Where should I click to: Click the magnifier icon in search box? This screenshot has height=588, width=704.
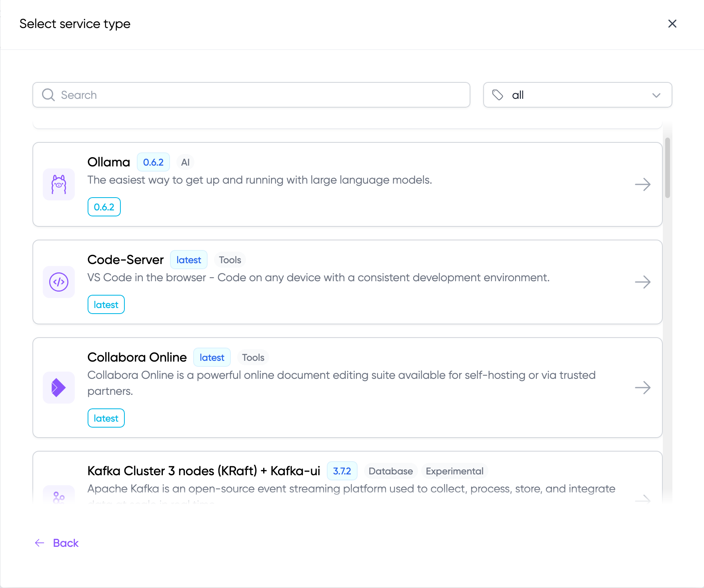(x=48, y=95)
